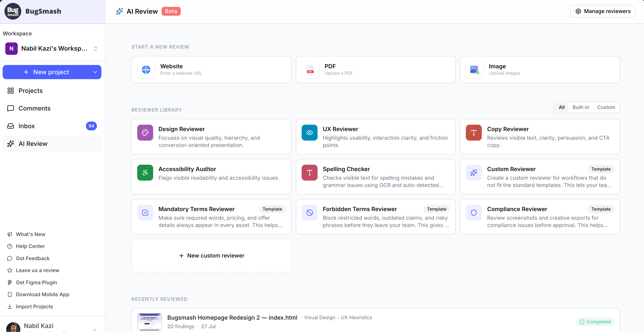
Task: Click the question mark Help Center icon
Action: [x=10, y=246]
